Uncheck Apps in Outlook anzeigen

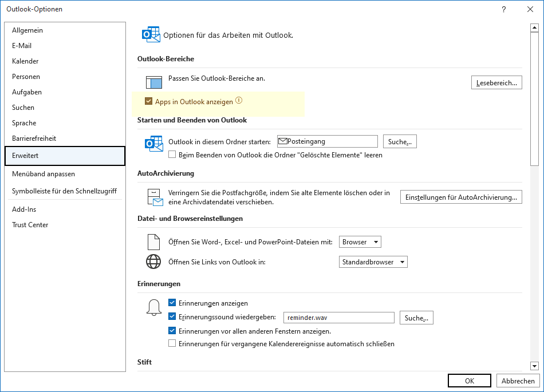(148, 101)
